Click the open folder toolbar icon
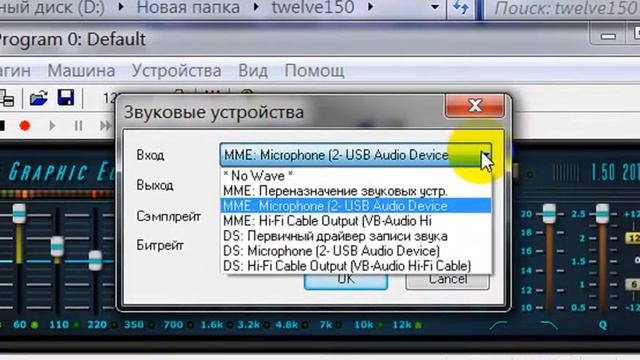The width and height of the screenshot is (640, 360). pos(39,98)
